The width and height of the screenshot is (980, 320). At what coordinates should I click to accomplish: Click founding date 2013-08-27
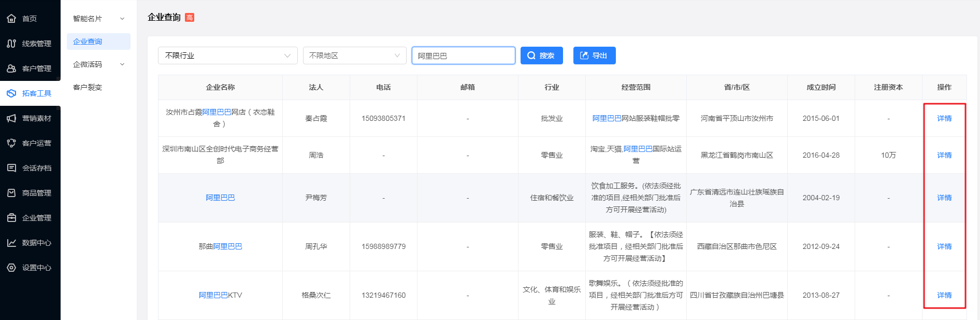[x=821, y=295]
